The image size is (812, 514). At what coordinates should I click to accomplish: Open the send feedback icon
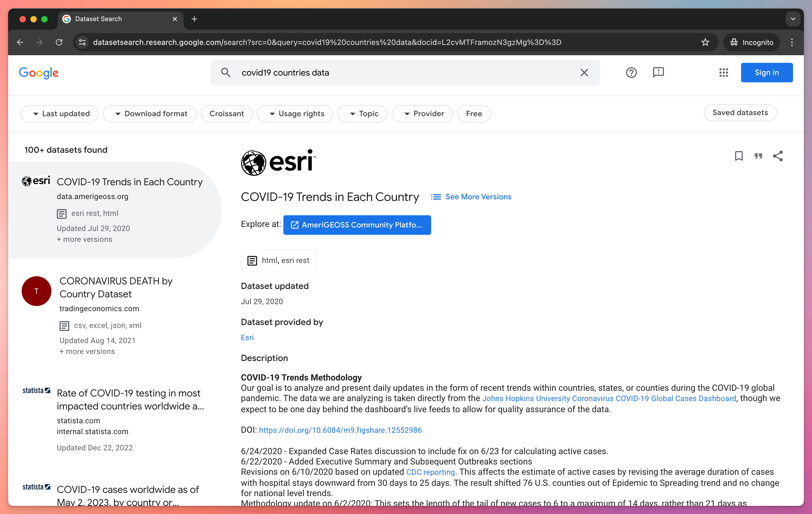[658, 73]
